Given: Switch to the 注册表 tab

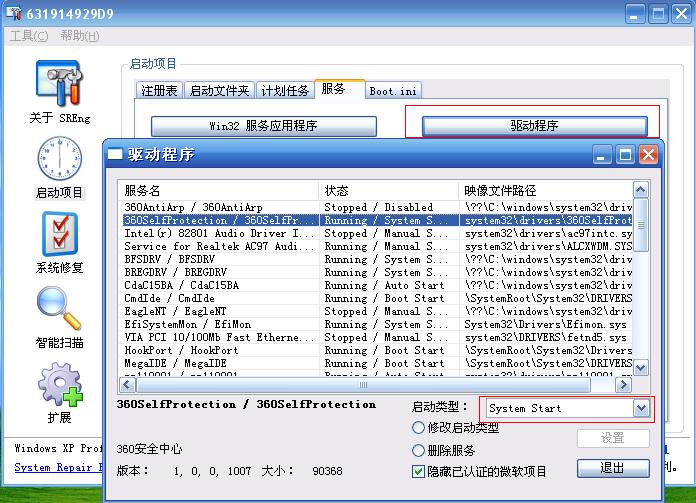Looking at the screenshot, I should [x=159, y=91].
